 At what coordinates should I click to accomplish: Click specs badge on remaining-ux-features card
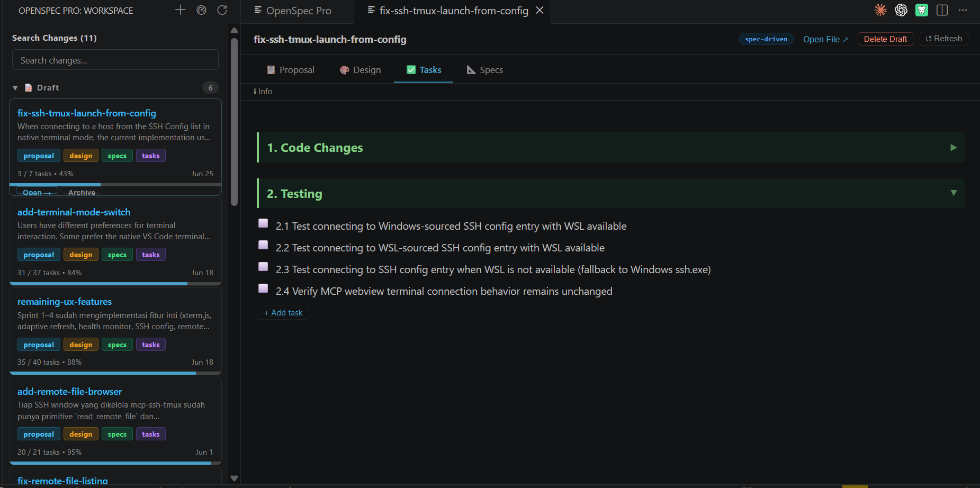click(x=117, y=345)
